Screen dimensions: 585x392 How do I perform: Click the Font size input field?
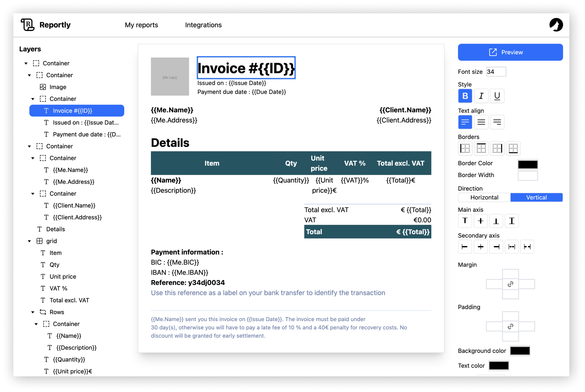tap(496, 72)
